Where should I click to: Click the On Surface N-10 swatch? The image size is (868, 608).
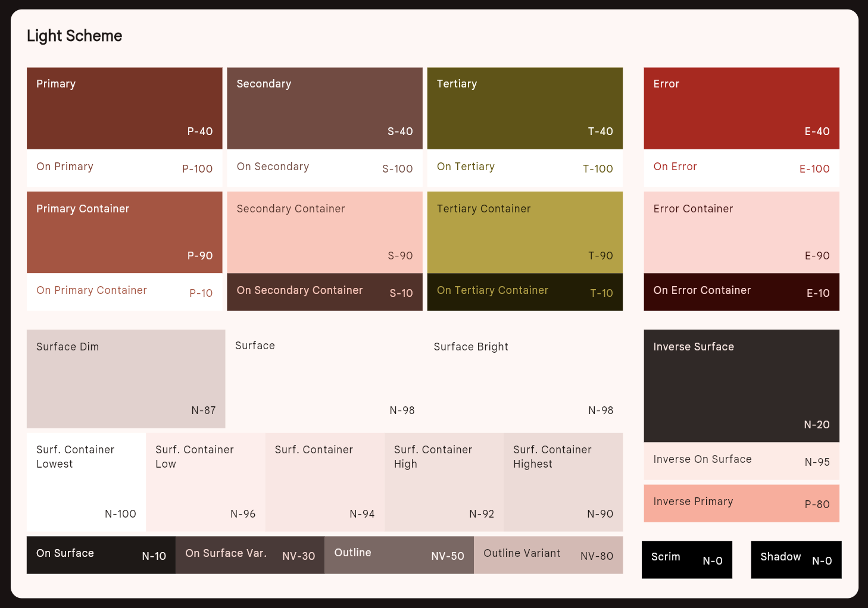click(x=101, y=555)
